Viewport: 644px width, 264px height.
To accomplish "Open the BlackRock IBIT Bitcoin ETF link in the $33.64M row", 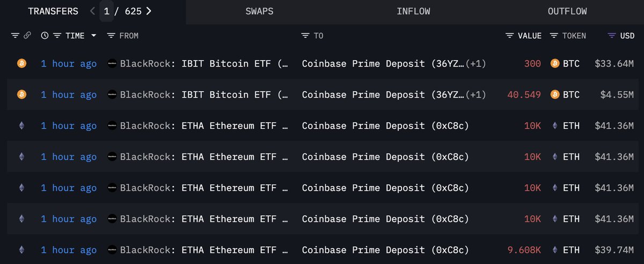I will (204, 64).
